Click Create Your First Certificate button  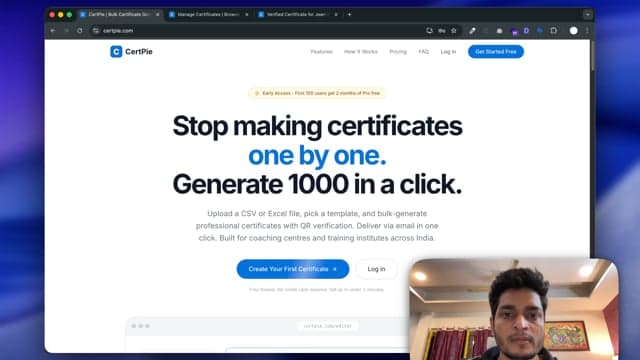(293, 269)
